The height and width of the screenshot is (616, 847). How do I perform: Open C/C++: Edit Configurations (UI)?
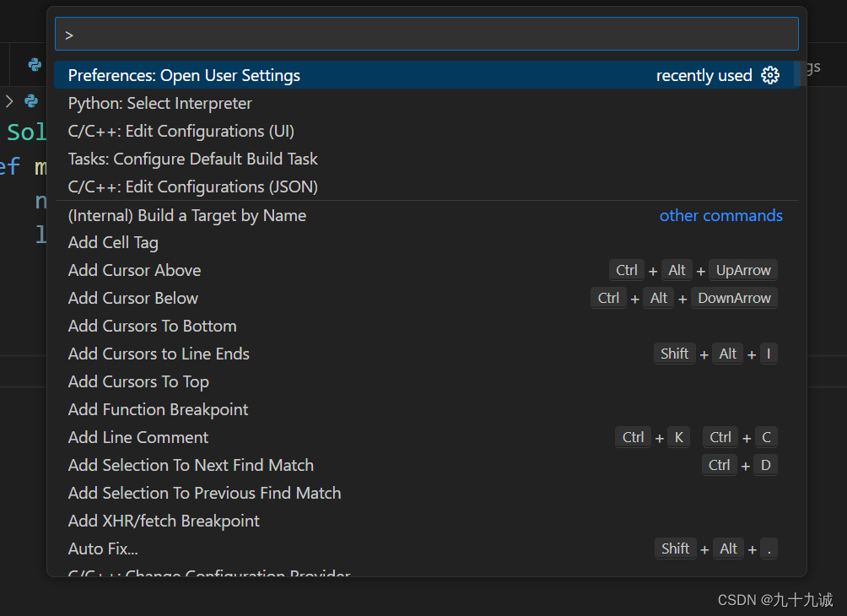click(x=426, y=132)
